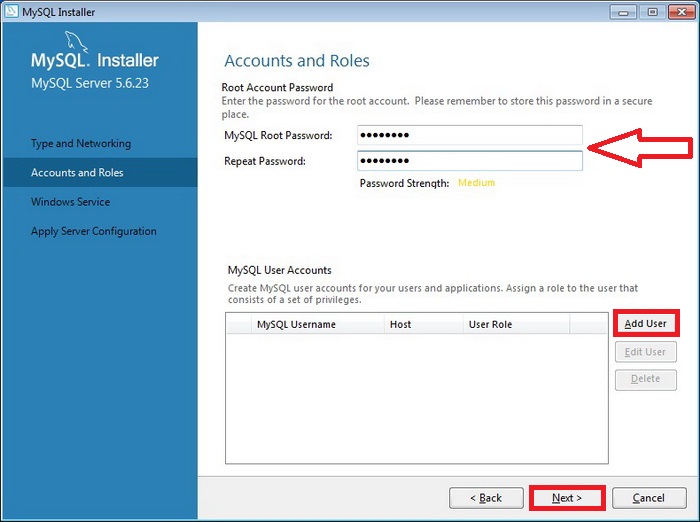Go to the Windows Service step
This screenshot has height=522, width=700.
click(71, 202)
